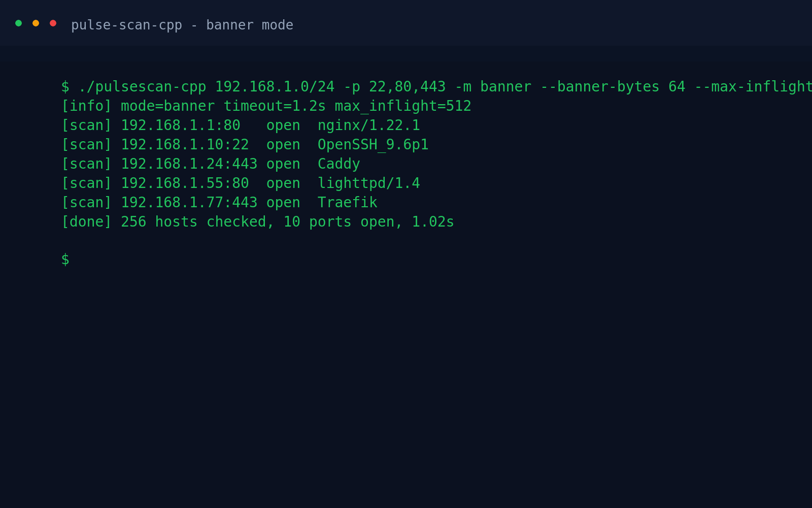Screen dimensions: 812x508
Task: Select the ./pulsescan-cpp command line
Action: coord(355,86)
